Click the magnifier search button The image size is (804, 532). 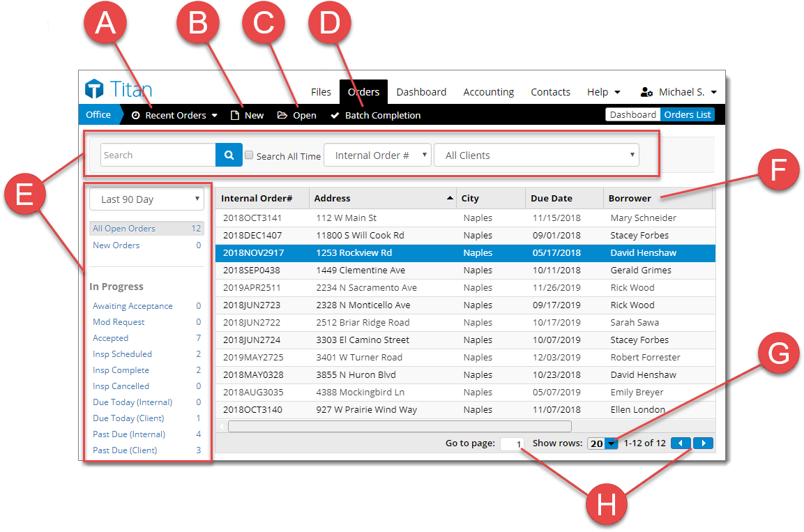229,155
